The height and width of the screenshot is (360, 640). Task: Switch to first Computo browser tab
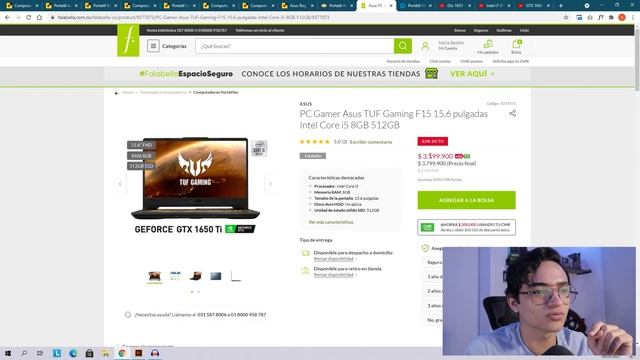(x=20, y=6)
